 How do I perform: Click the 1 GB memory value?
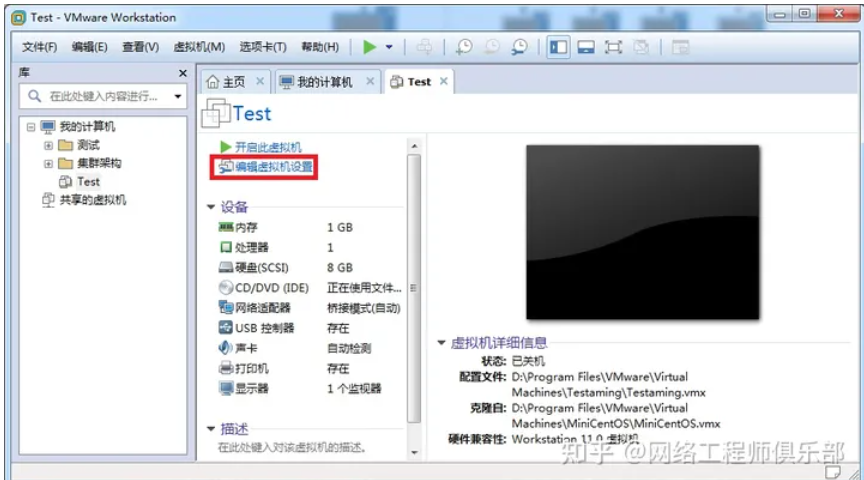(x=339, y=227)
